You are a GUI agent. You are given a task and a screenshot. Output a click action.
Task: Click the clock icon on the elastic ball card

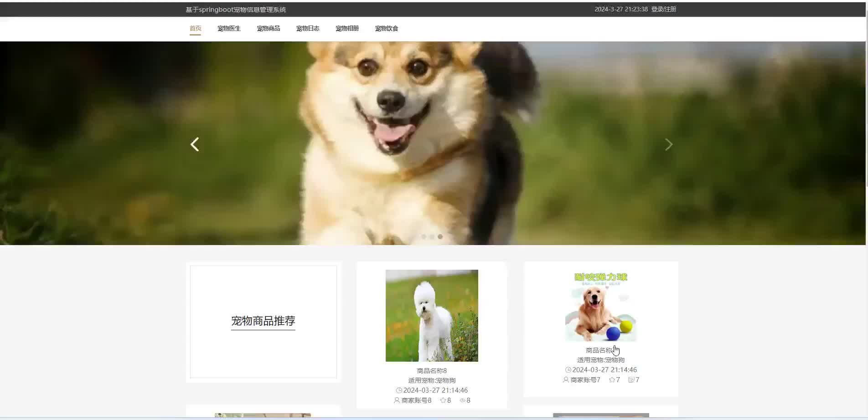click(x=568, y=370)
